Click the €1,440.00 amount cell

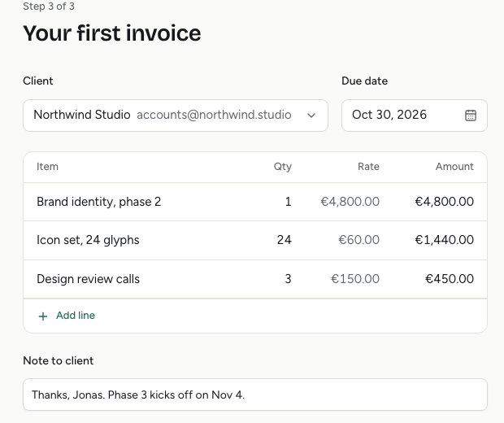coord(444,240)
